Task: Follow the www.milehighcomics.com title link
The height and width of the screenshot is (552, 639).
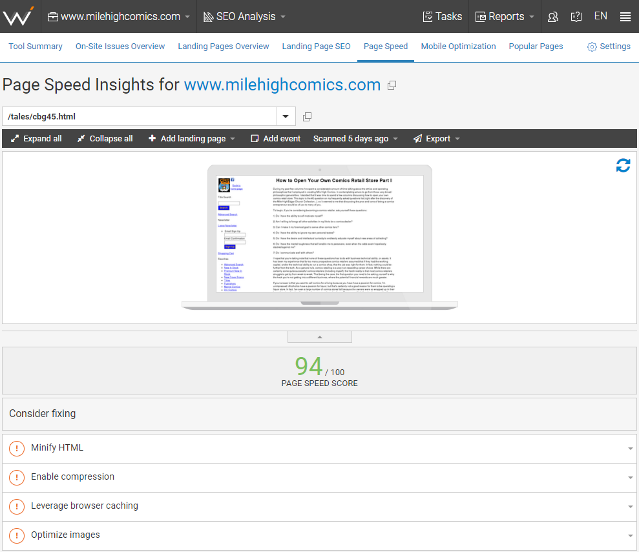Action: pyautogui.click(x=282, y=85)
